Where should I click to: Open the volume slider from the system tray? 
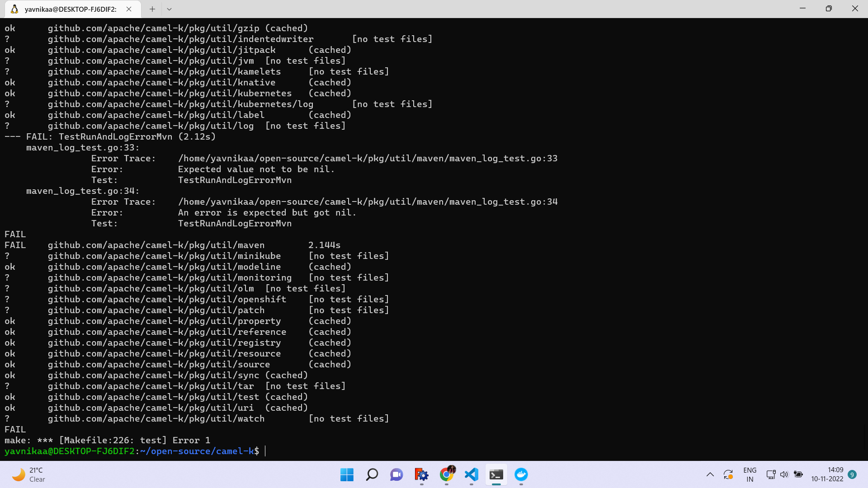coord(784,474)
